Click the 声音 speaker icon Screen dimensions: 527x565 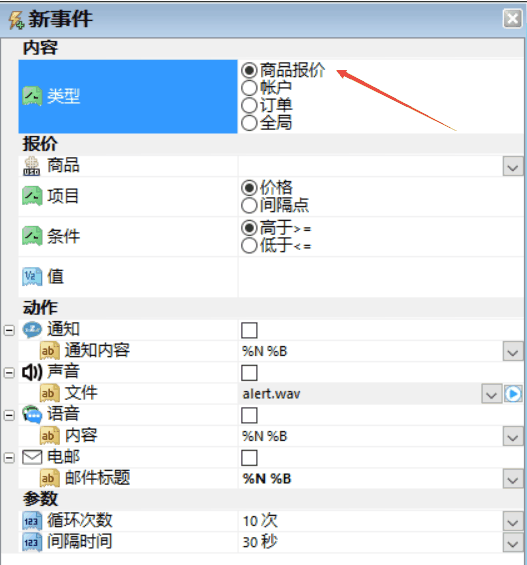[x=32, y=372]
